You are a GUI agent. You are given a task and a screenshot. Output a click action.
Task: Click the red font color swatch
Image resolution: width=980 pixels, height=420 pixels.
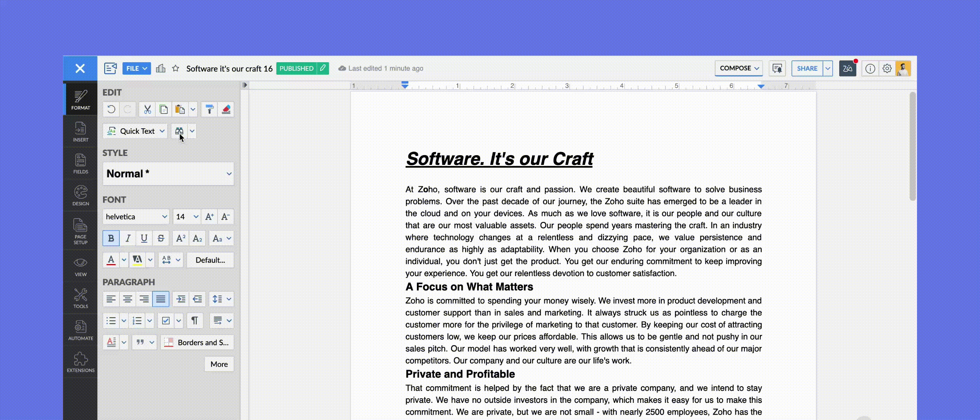pyautogui.click(x=111, y=260)
